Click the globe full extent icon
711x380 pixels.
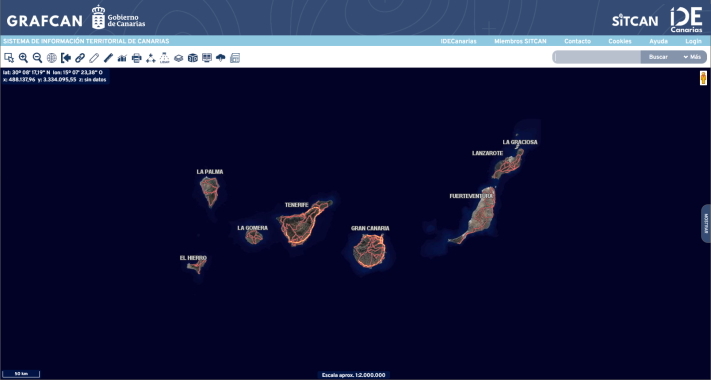[x=52, y=58]
